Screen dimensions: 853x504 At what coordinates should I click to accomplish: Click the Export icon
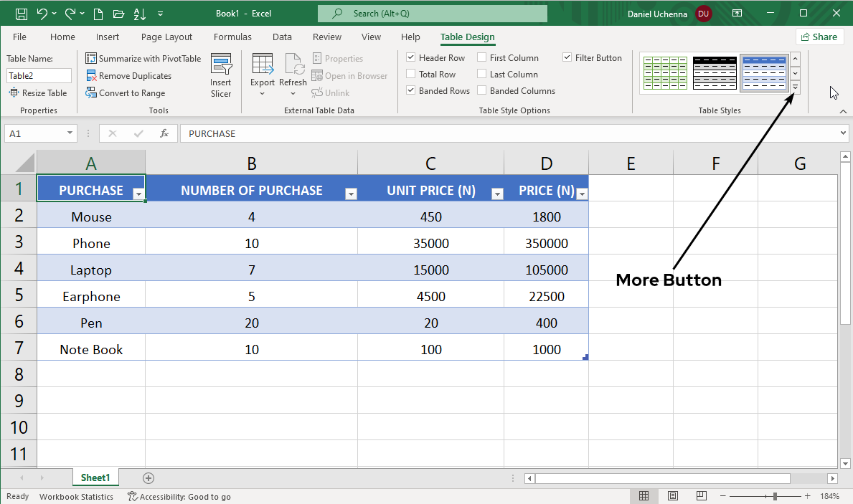tap(263, 70)
